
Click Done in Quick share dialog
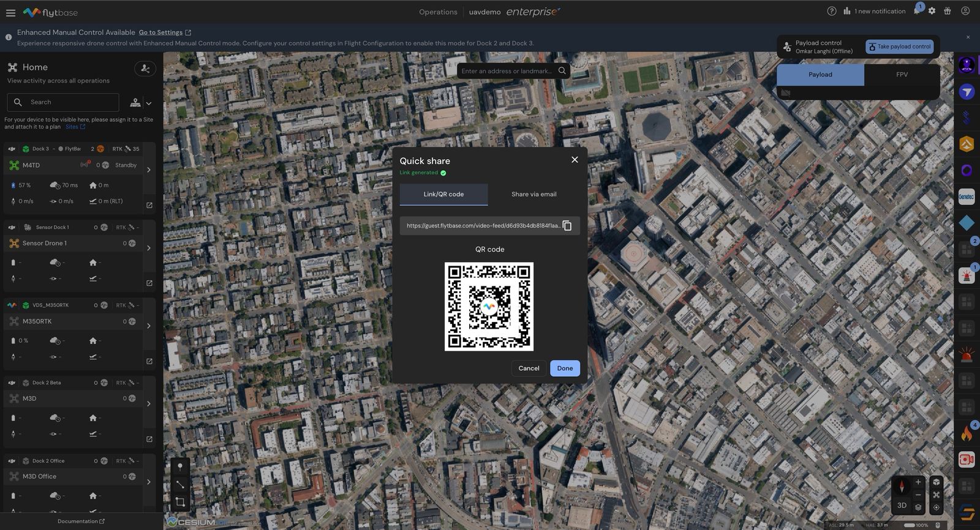point(565,368)
